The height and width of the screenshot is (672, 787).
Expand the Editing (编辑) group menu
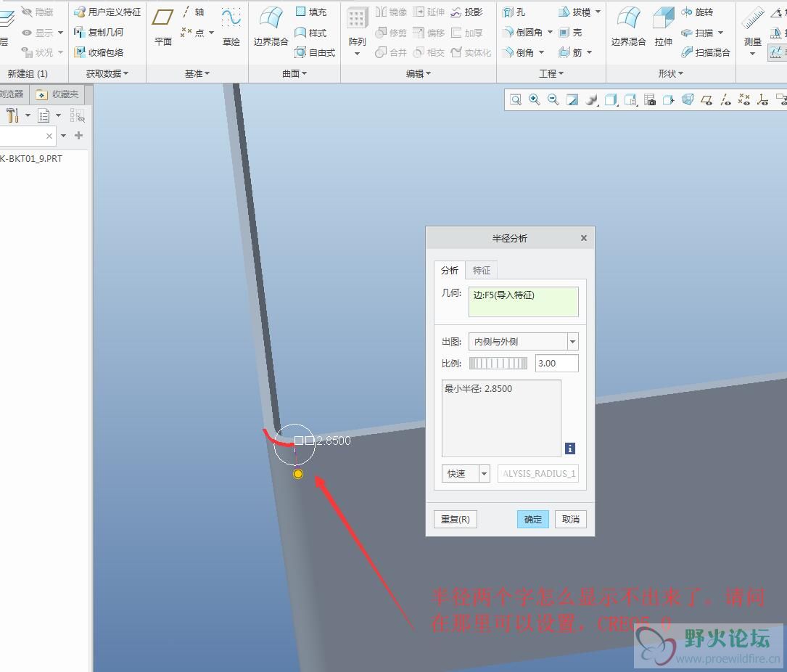[418, 74]
